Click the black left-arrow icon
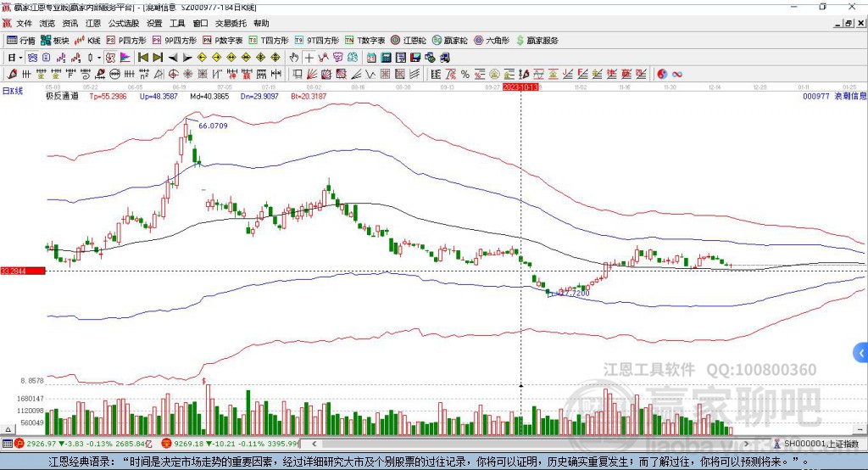The height and width of the screenshot is (470, 868). (x=173, y=58)
